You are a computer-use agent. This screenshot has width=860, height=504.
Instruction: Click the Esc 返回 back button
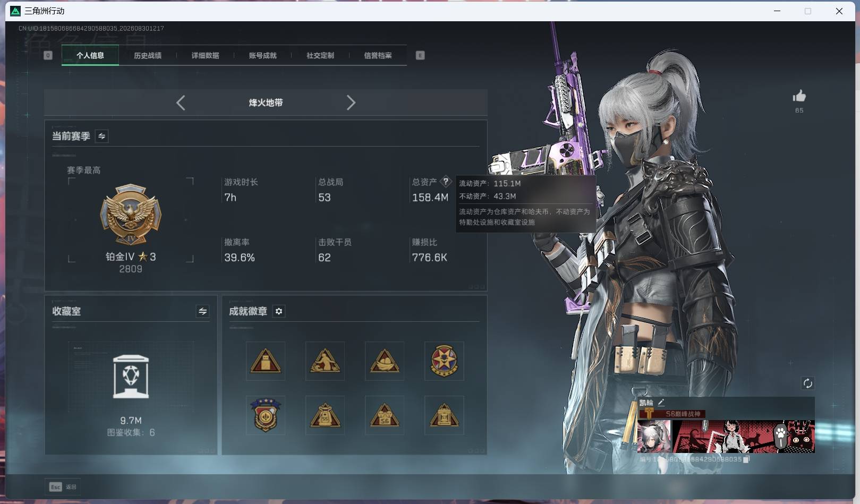pyautogui.click(x=63, y=486)
